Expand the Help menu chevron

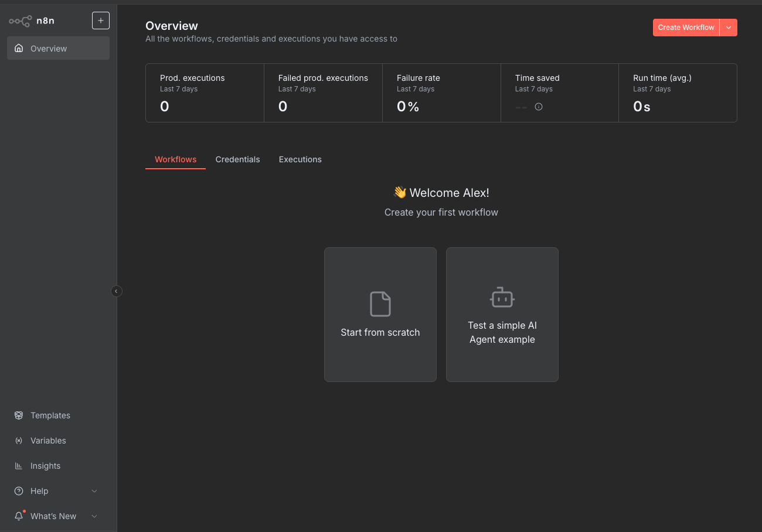94,491
